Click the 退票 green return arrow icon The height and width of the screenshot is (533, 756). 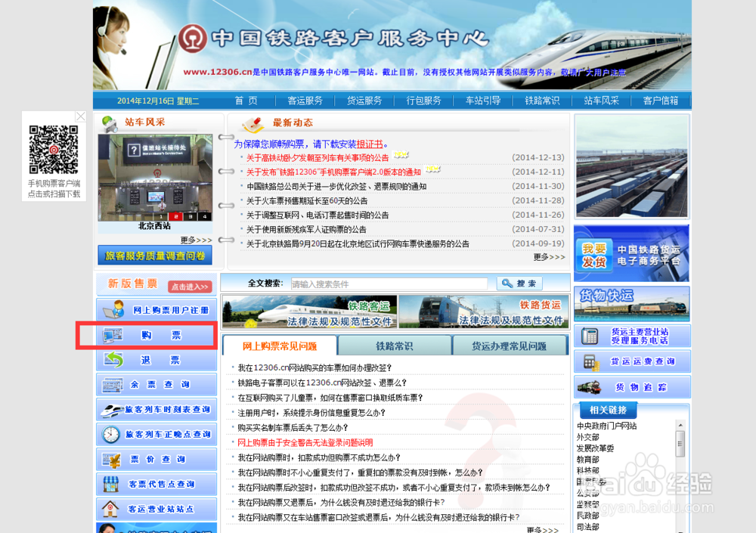click(114, 359)
